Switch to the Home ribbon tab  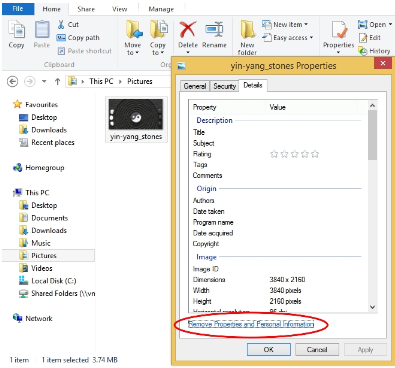(x=51, y=9)
